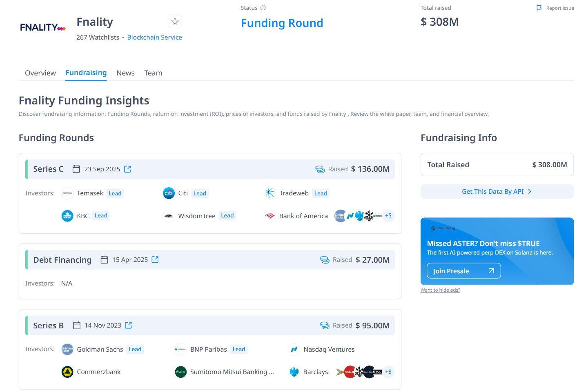Switch to the Team tab
Viewport: 586px width, 392px height.
coord(153,73)
